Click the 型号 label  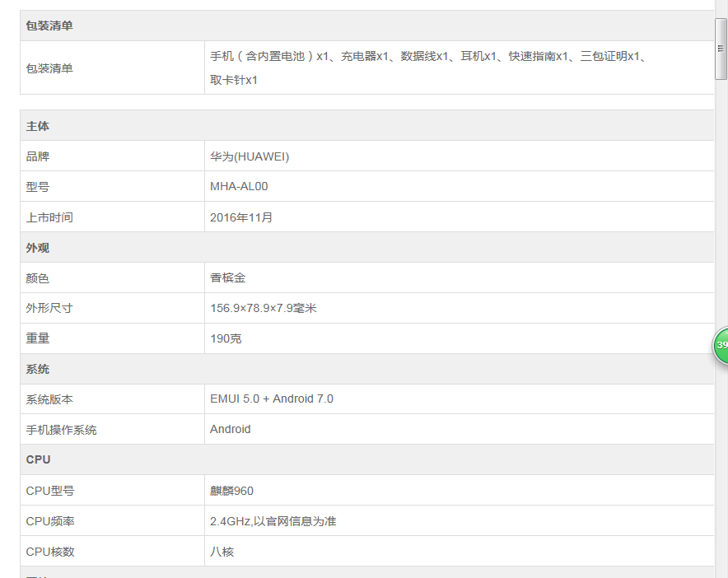tap(38, 187)
